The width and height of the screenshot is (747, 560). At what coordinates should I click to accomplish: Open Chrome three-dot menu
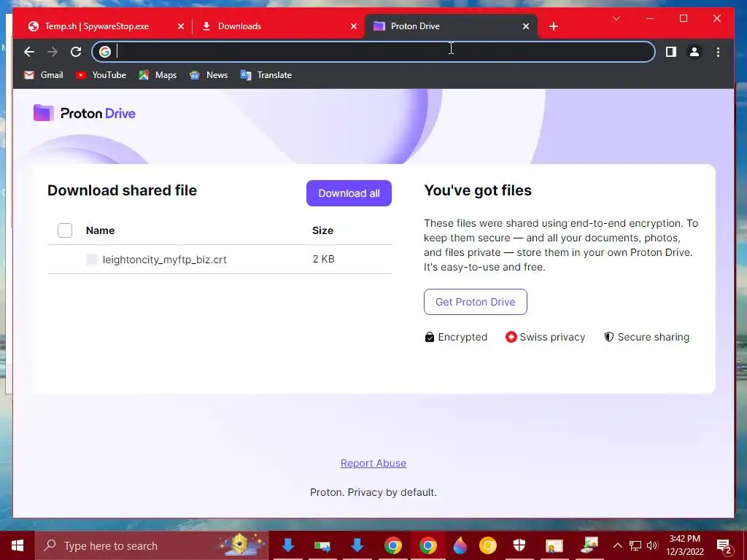click(718, 52)
